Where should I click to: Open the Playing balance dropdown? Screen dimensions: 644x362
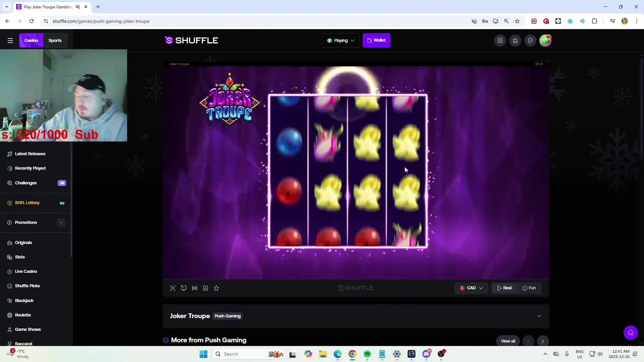pyautogui.click(x=341, y=40)
